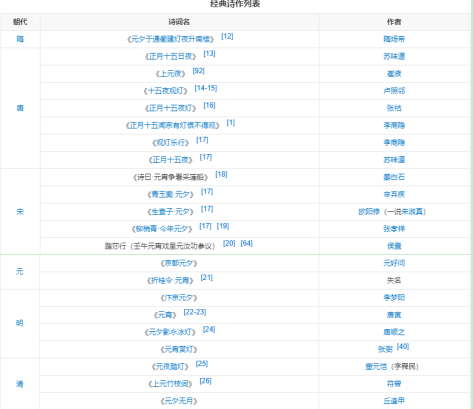Open author link 丘逢甲
The width and height of the screenshot is (473, 409).
[x=394, y=401]
